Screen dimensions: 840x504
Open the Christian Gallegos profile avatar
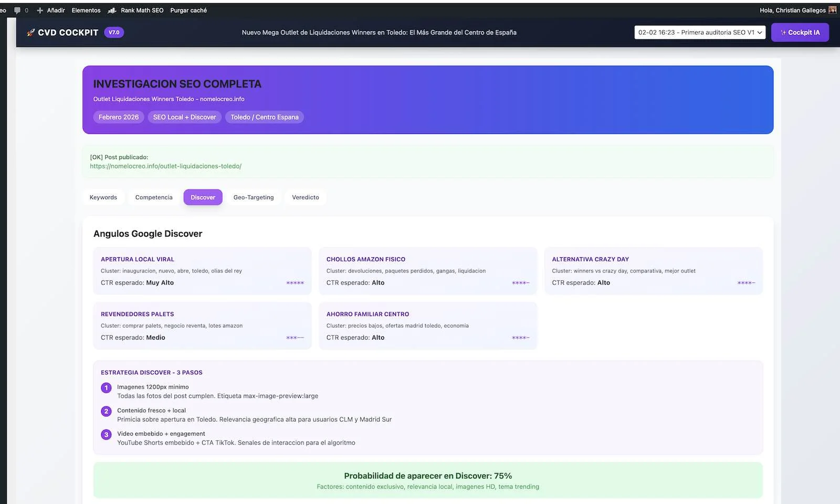pos(832,10)
